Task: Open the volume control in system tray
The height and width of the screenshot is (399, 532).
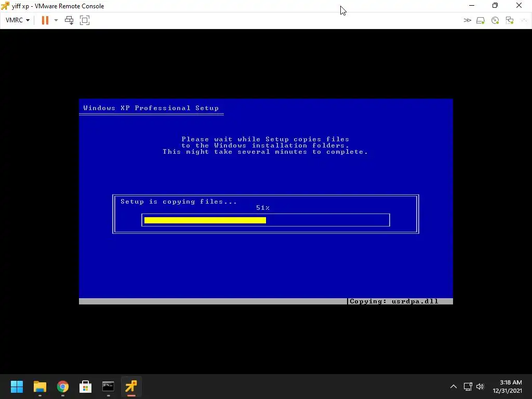Action: pos(480,387)
